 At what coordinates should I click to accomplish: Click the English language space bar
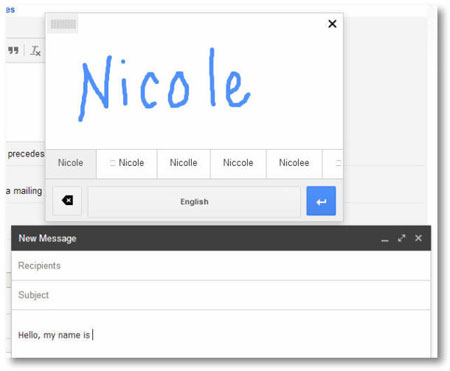(x=194, y=201)
